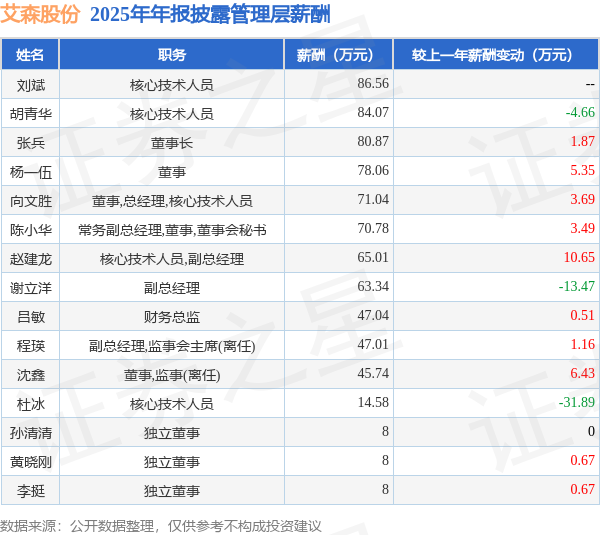Screen dimensions: 600x535
Task: Click the salary value 63.34
Action: point(373,286)
